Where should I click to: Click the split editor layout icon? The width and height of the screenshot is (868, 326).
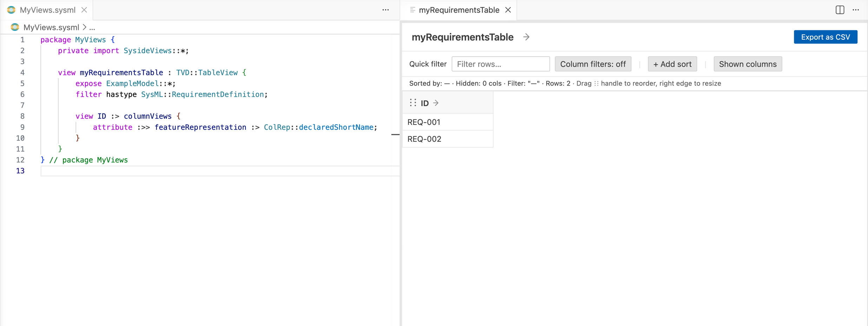[840, 10]
